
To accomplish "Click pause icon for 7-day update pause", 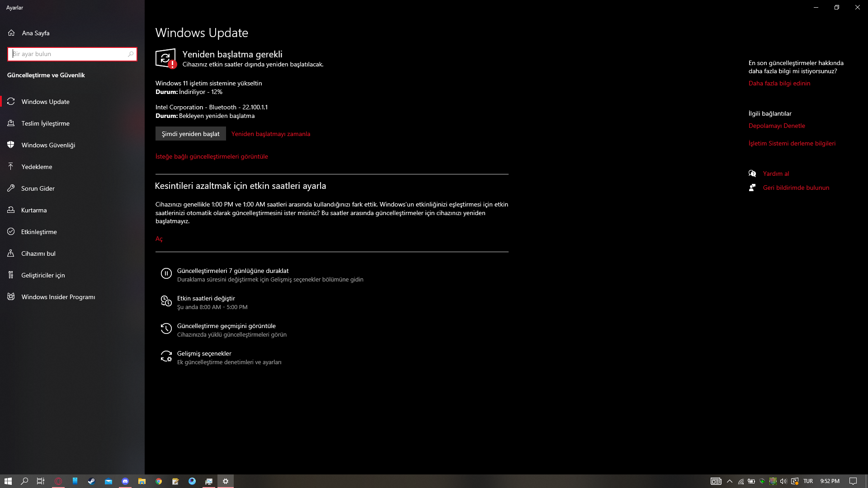I will [166, 273].
